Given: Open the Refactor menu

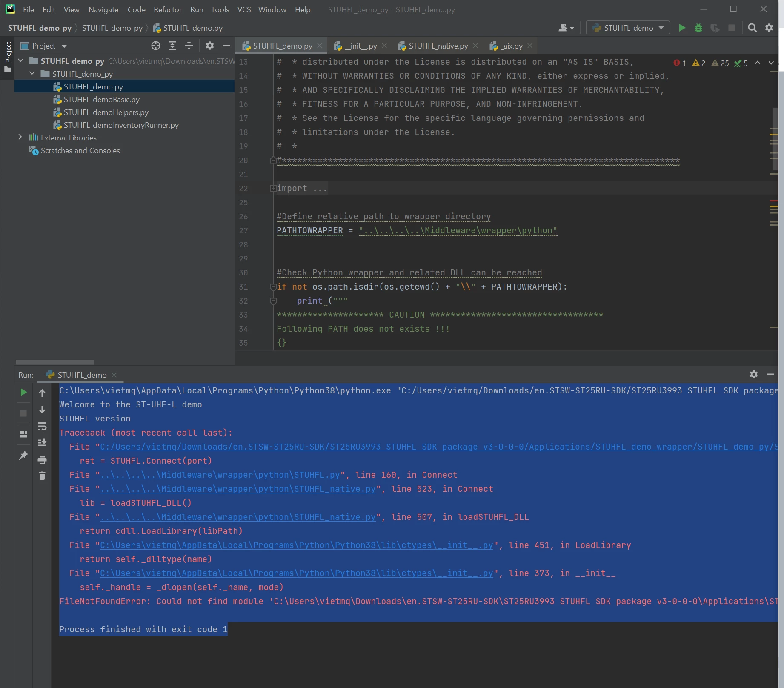Looking at the screenshot, I should click(x=167, y=9).
